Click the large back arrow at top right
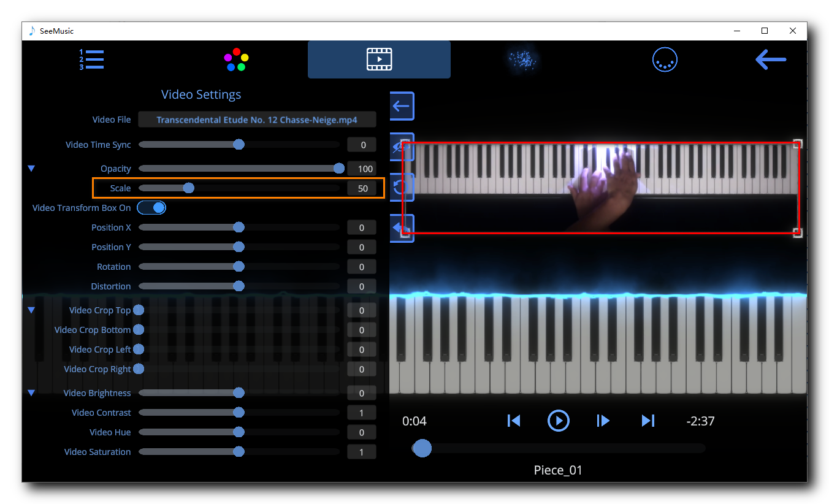 tap(771, 59)
